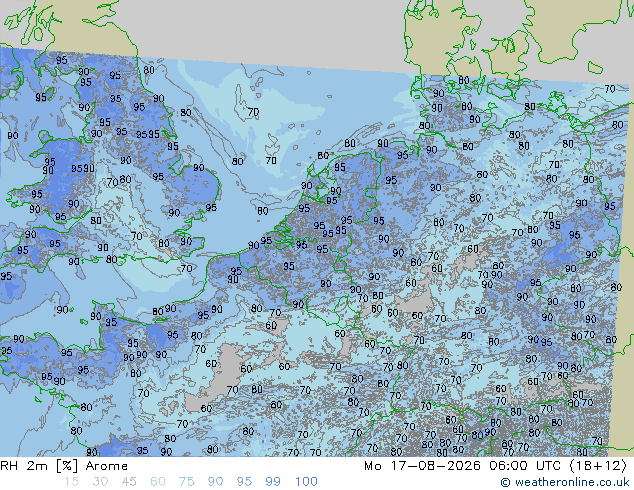
Task: Select the 30 legend value
Action: [x=100, y=482]
